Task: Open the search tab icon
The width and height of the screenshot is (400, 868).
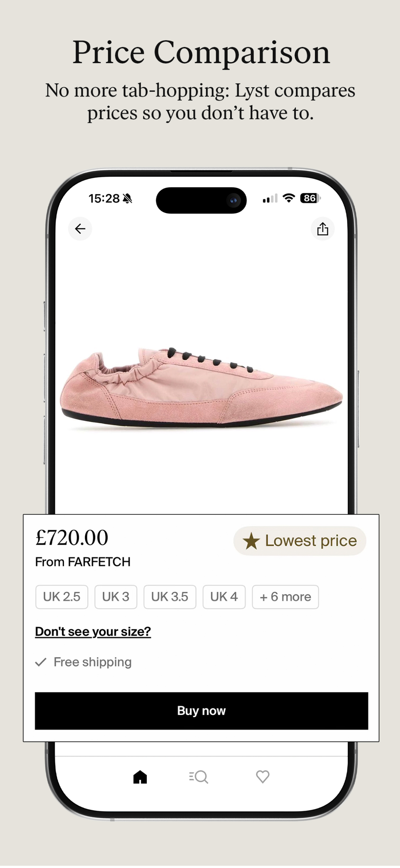Action: click(x=199, y=777)
